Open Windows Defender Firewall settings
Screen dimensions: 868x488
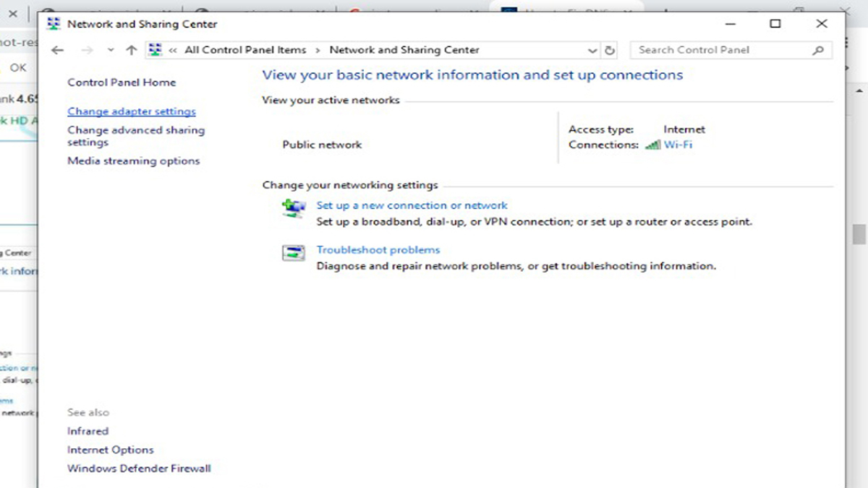click(x=139, y=468)
